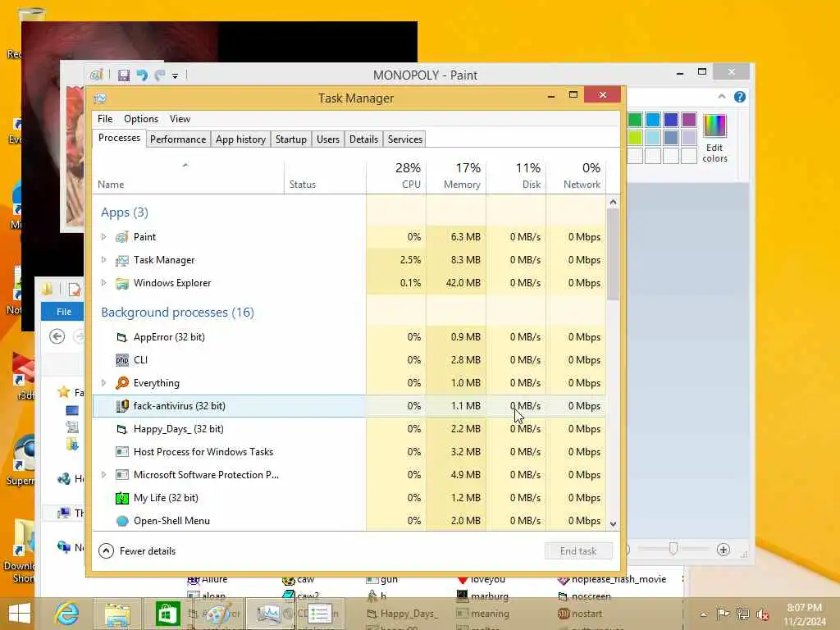The image size is (840, 630).
Task: Switch to the Users tab
Action: pos(328,139)
